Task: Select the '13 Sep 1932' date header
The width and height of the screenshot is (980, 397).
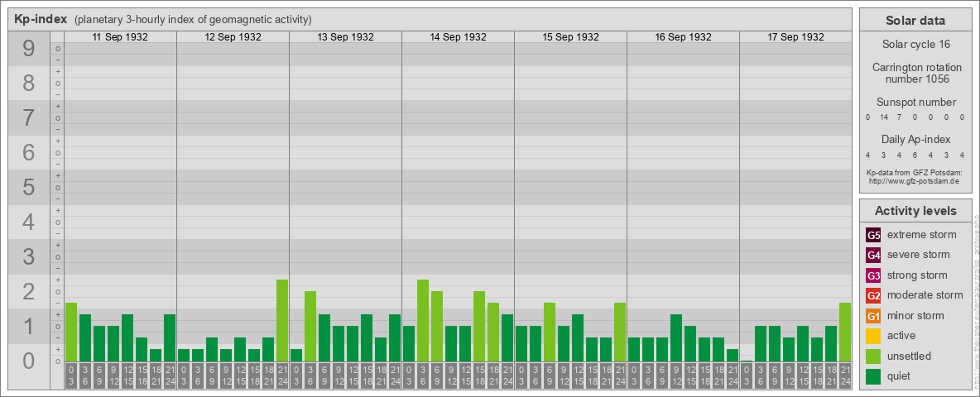Action: click(346, 37)
